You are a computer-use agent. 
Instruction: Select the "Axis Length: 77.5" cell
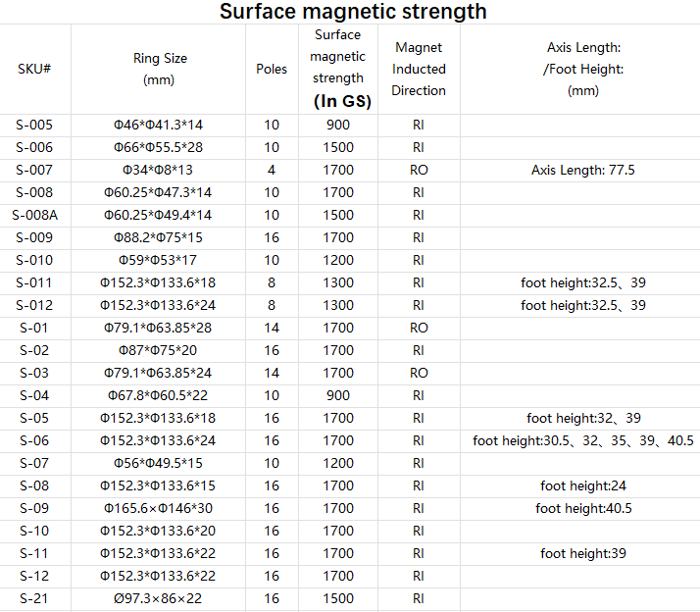click(583, 171)
